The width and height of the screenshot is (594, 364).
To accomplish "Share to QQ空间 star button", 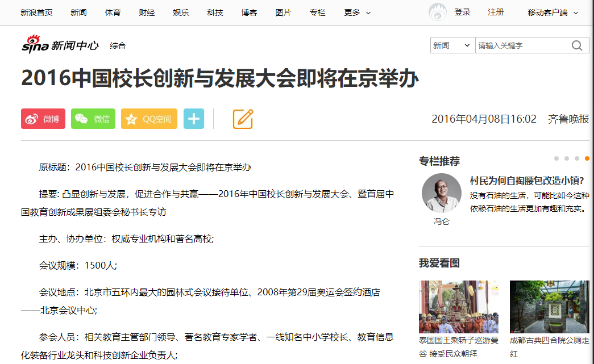I will pyautogui.click(x=149, y=119).
